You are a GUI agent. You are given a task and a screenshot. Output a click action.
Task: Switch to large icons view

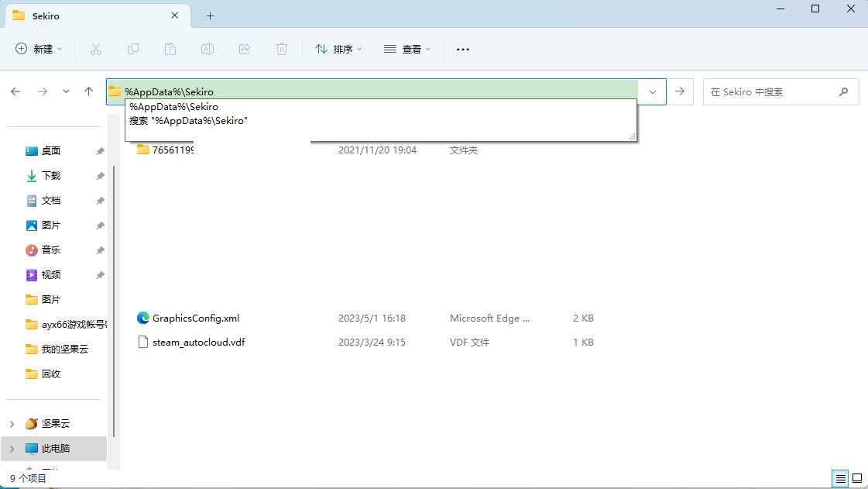point(857,478)
